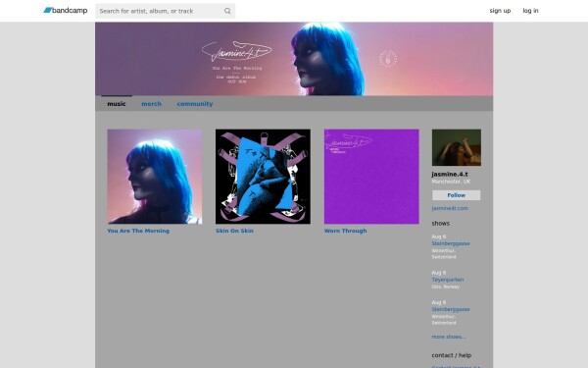Show more shows link
Screen dimensions: 588x368
coord(449,337)
